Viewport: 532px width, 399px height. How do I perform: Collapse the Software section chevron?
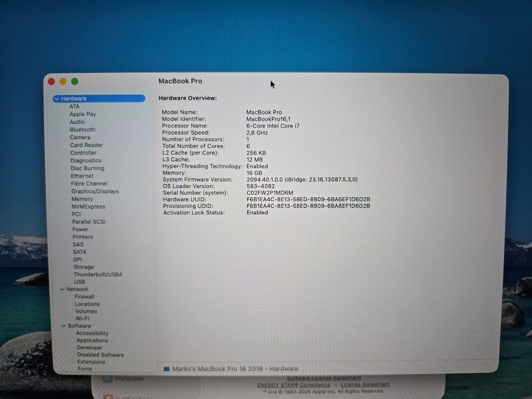pos(63,326)
